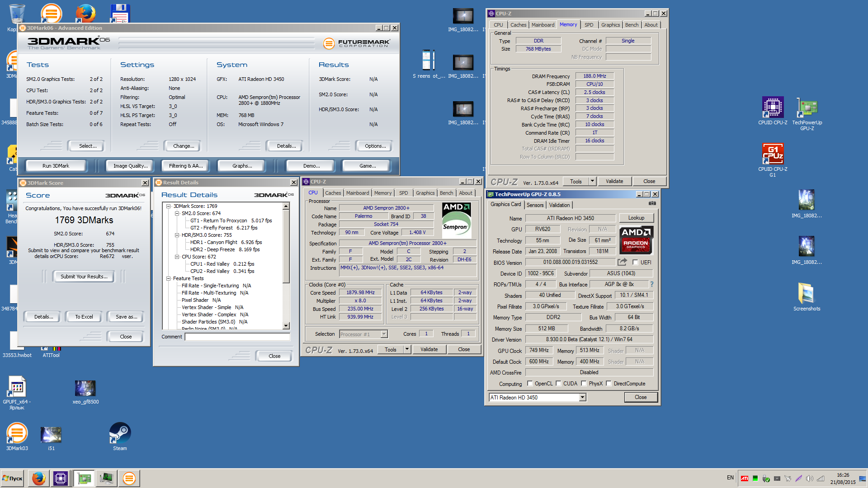Click the Firefox icon on the taskbar

coord(39,478)
